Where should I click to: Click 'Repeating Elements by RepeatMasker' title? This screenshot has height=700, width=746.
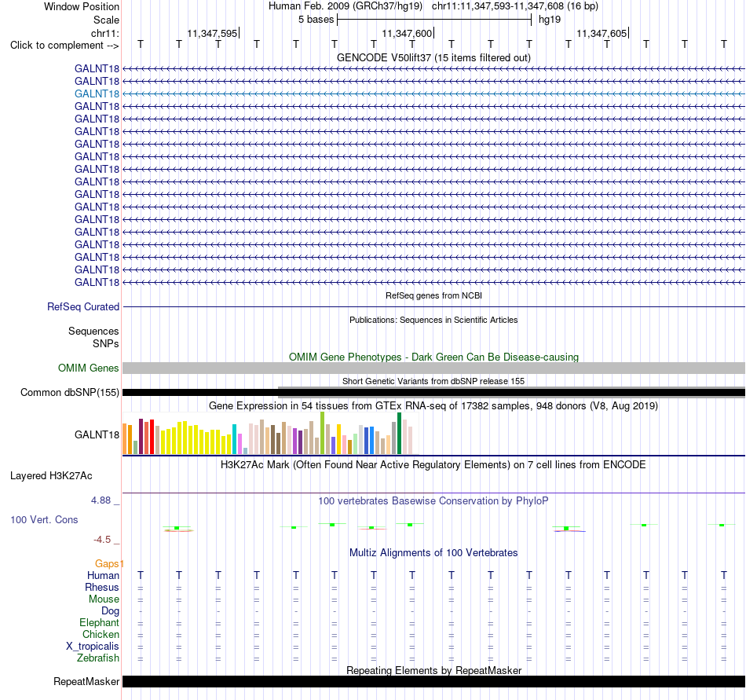point(433,670)
